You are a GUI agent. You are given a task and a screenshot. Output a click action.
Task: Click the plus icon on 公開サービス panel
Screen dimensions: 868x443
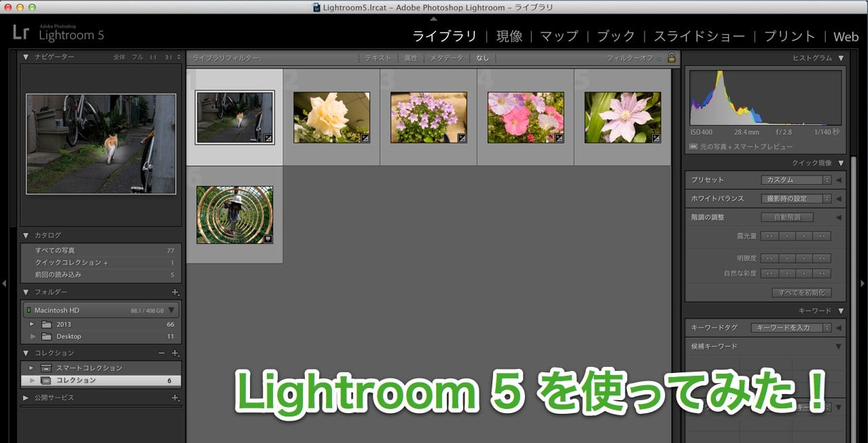[x=175, y=398]
